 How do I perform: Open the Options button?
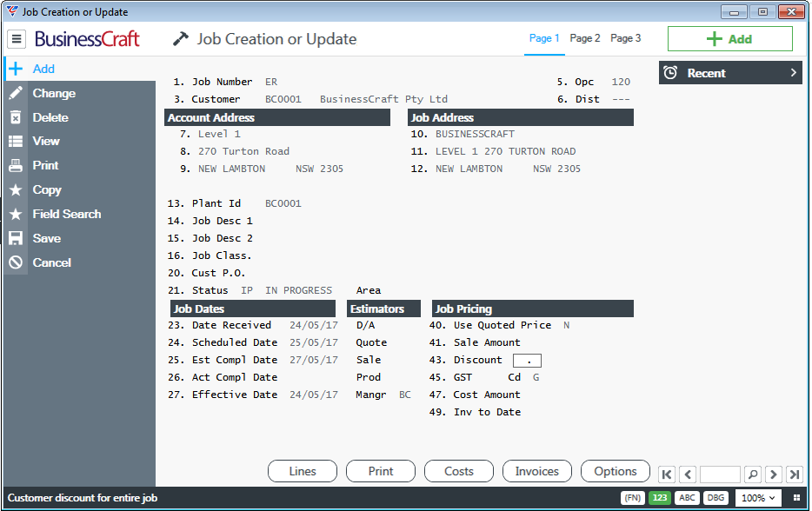click(616, 471)
